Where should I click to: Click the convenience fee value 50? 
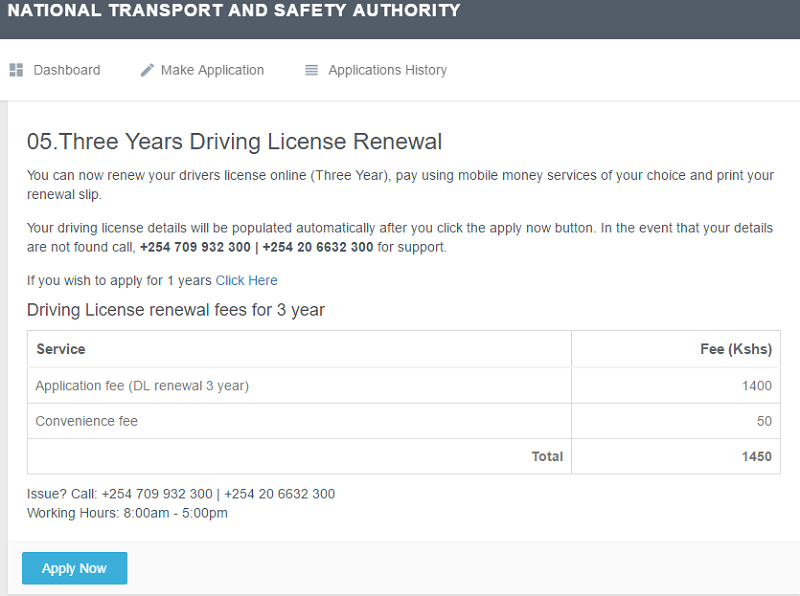(x=764, y=421)
